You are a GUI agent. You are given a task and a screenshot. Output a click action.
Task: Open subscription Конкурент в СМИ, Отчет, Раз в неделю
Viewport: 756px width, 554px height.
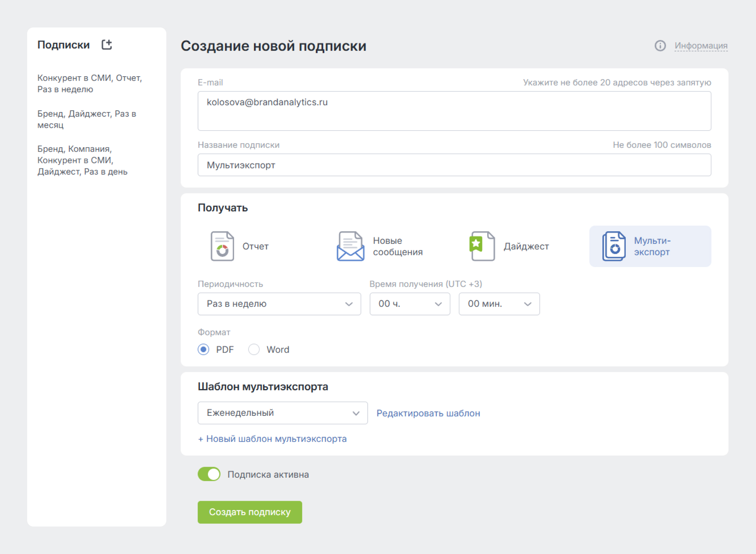click(90, 84)
